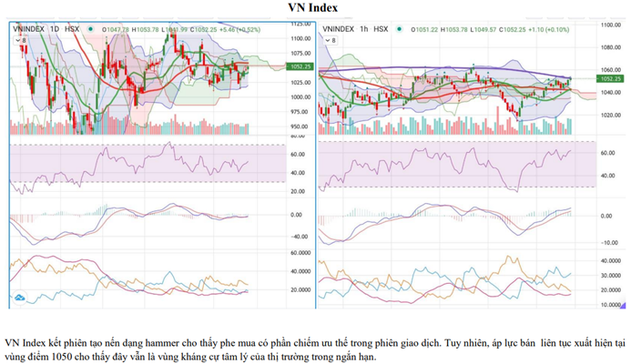Click the green market status dot on daily chart
This screenshot has height=364, width=631.
click(91, 29)
